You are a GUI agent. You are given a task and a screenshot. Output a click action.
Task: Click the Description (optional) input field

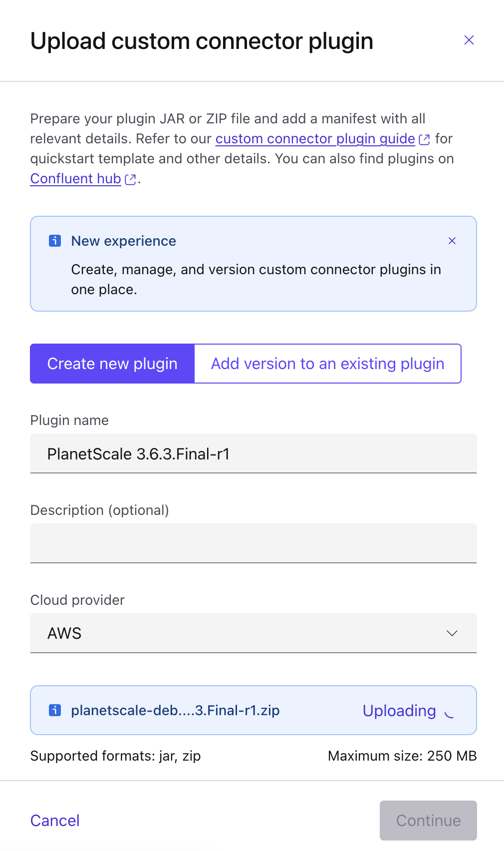[253, 543]
